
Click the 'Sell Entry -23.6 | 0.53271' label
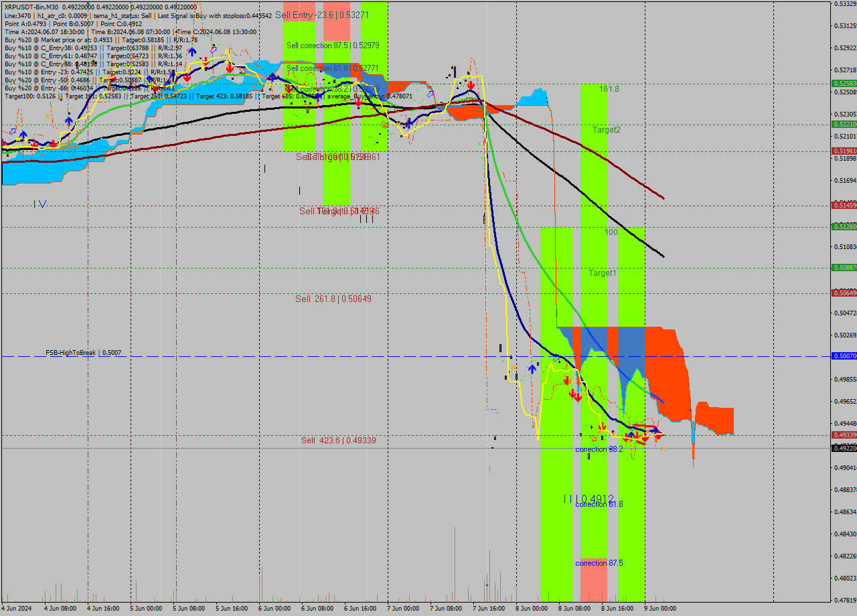coord(322,15)
